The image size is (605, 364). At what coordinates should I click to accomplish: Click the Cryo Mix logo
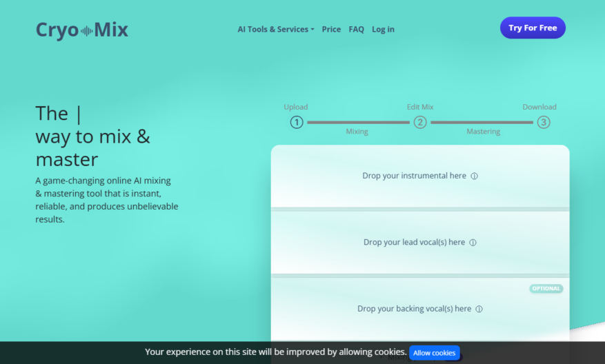click(82, 30)
